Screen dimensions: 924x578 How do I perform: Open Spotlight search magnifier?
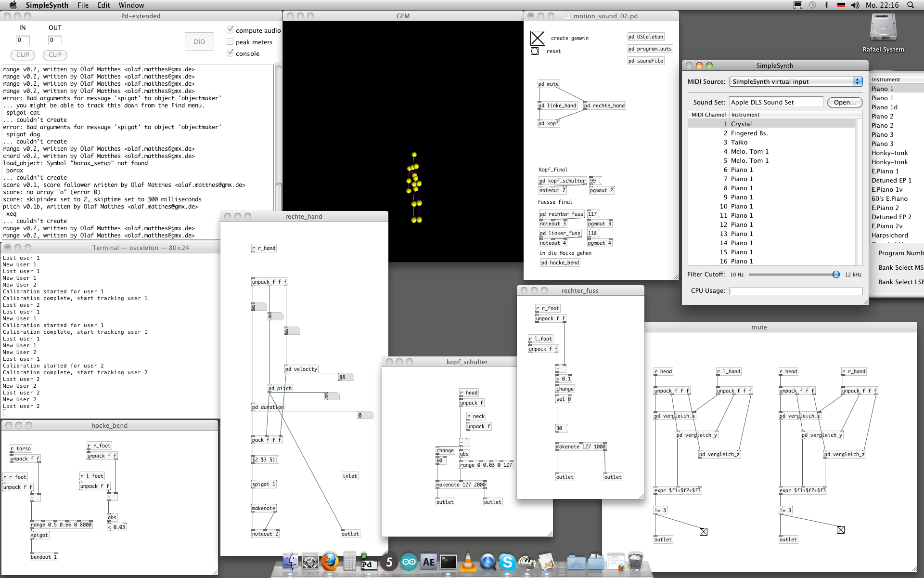coord(911,5)
